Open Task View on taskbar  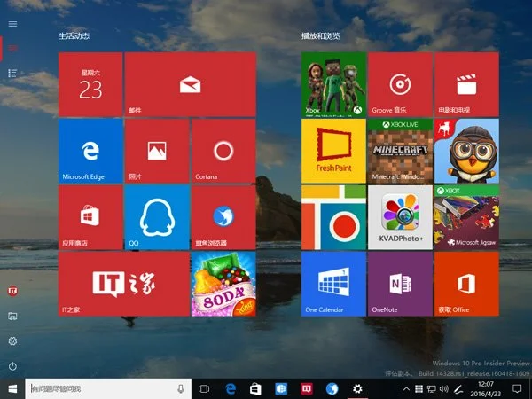204,389
